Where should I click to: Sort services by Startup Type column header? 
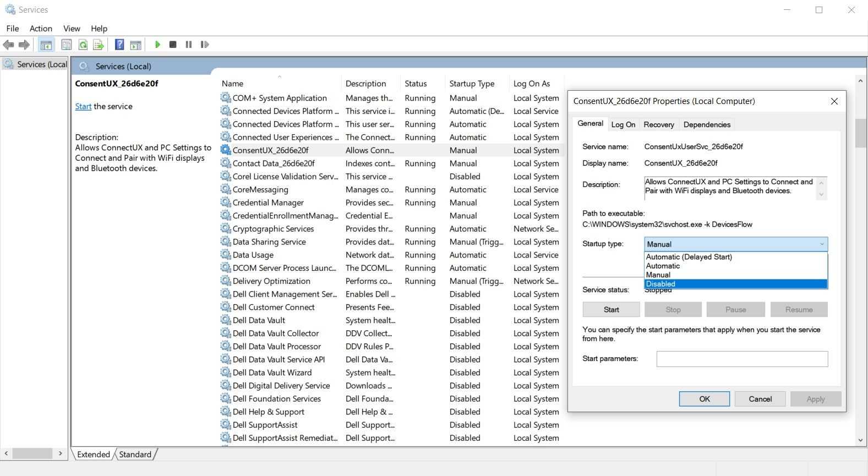click(472, 84)
